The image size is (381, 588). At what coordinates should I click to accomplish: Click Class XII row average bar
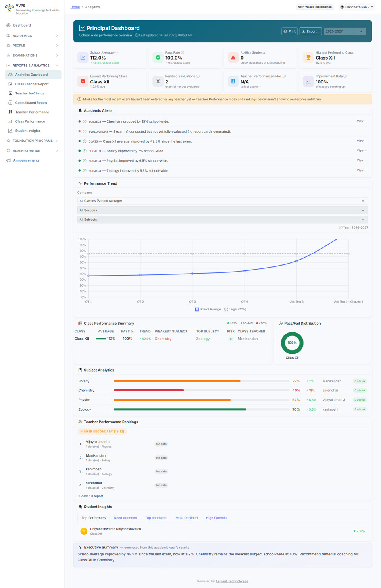tap(101, 339)
